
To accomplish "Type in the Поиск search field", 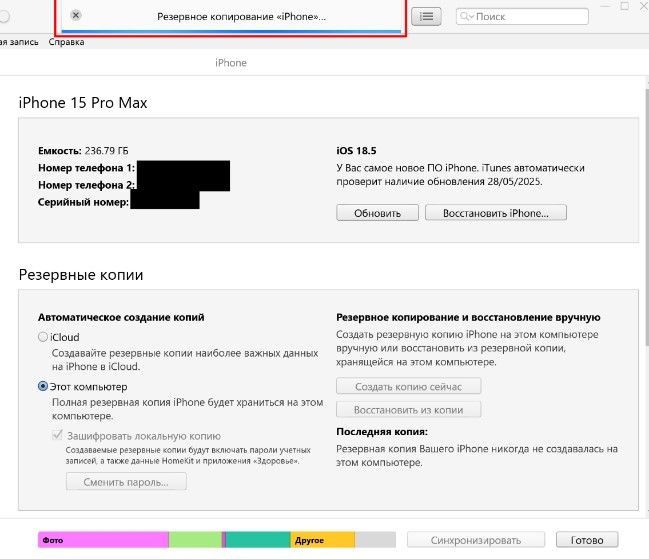I will (x=510, y=17).
